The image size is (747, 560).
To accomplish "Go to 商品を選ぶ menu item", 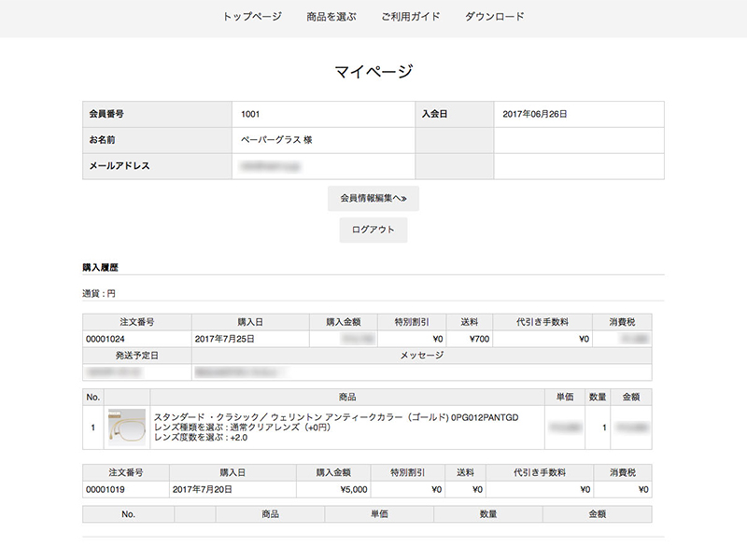I will pyautogui.click(x=331, y=17).
